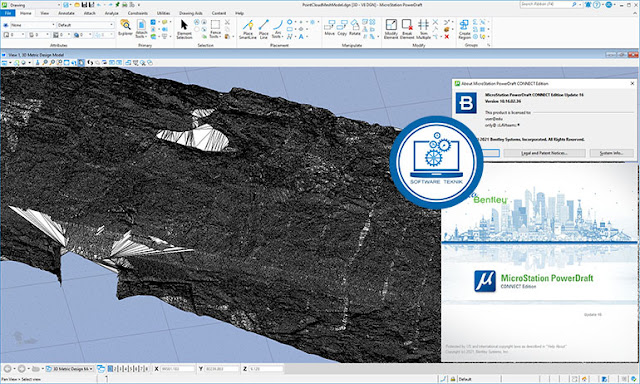Toggle view 8 in the view groups bar
This screenshot has width=640, height=384.
click(x=147, y=369)
